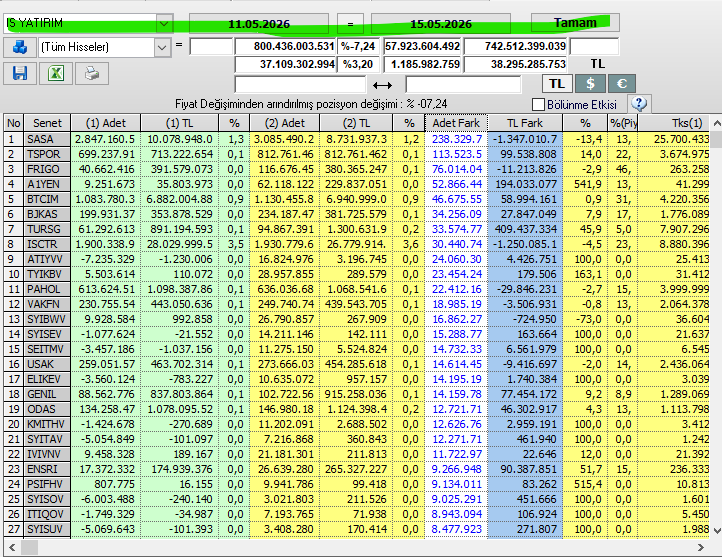
Task: Click empty field right of 742.512.399.039
Action: pos(594,46)
